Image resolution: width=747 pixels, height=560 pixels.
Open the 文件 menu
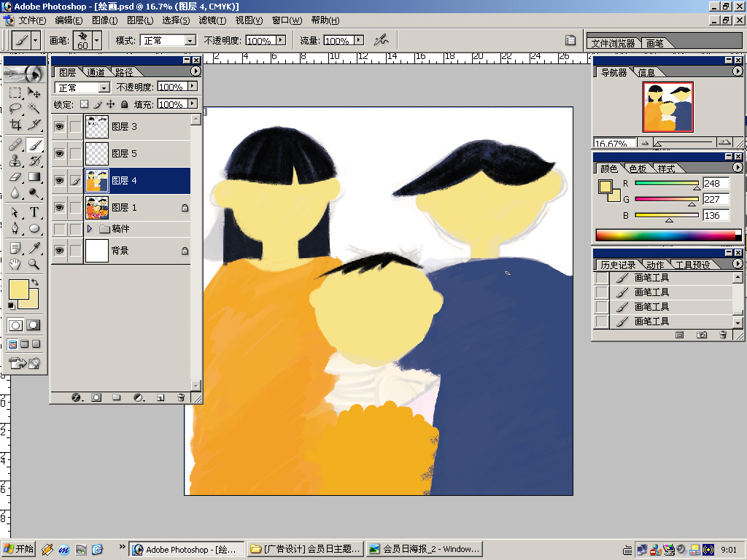[32, 20]
